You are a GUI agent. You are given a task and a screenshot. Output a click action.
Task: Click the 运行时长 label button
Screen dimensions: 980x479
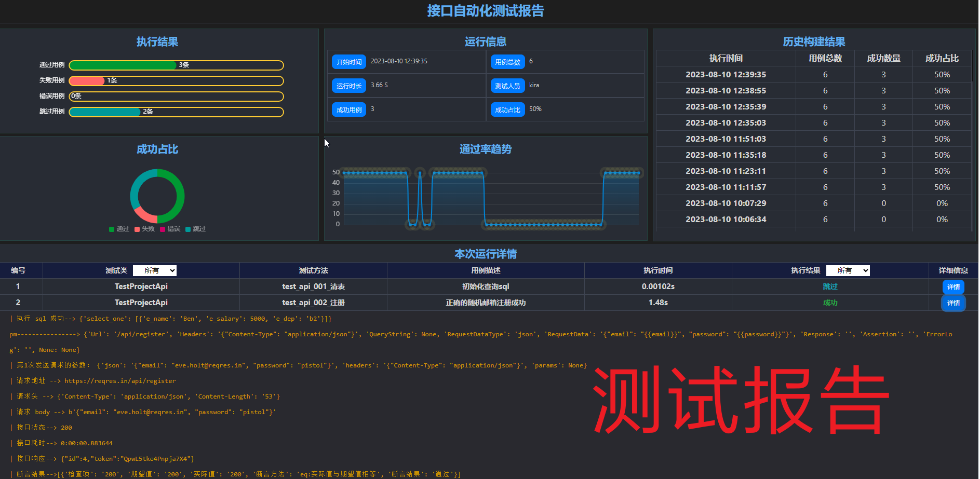349,86
